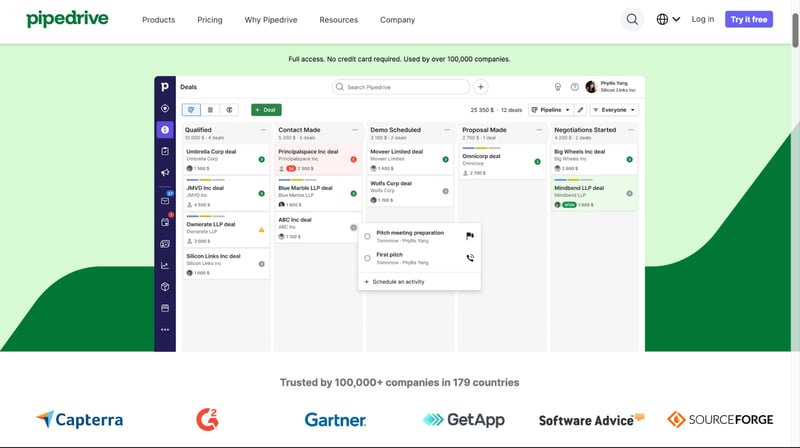Image resolution: width=800 pixels, height=448 pixels.
Task: Open the Everyone filter dropdown
Action: point(614,110)
